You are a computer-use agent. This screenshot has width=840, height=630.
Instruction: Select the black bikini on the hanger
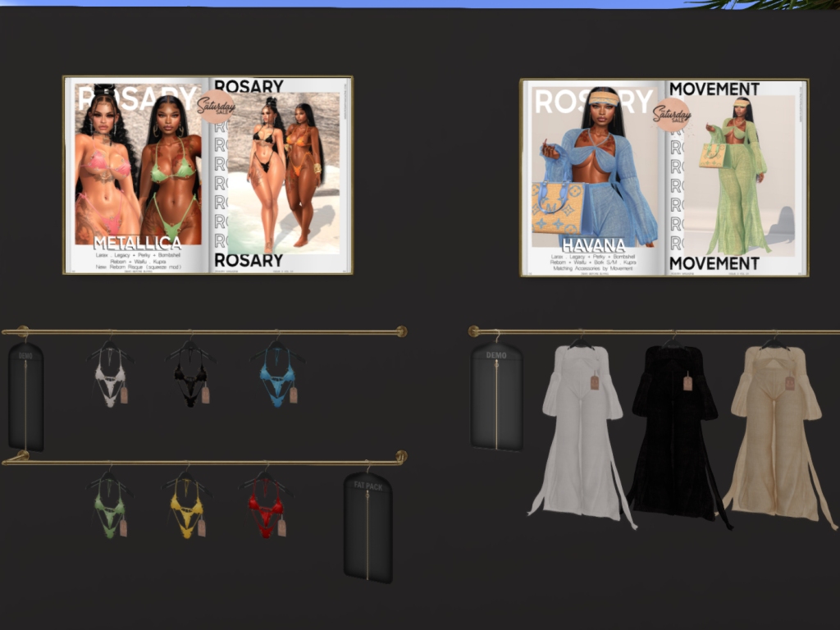190,375
